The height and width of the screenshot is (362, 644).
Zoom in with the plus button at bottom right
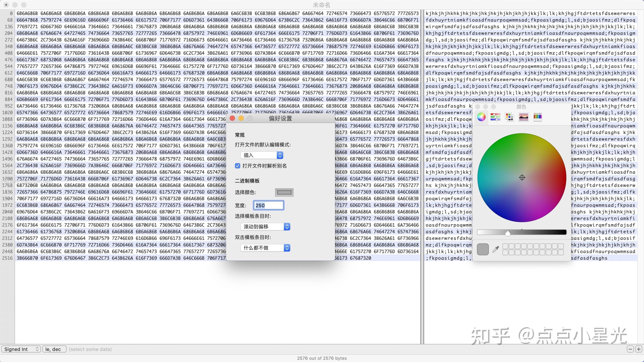click(639, 349)
